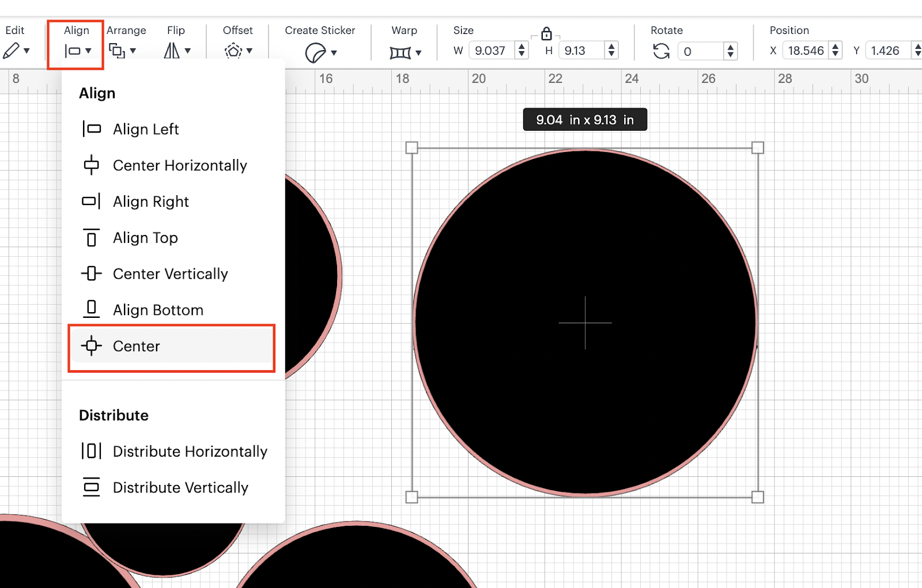Expand the Warp dropdown arrow
The height and width of the screenshot is (588, 922).
[418, 53]
